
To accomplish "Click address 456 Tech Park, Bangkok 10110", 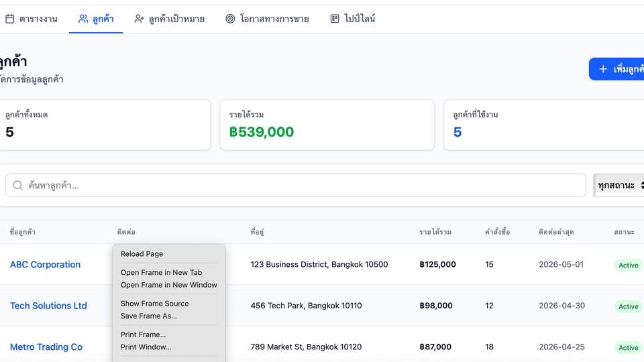I will click(x=306, y=306).
